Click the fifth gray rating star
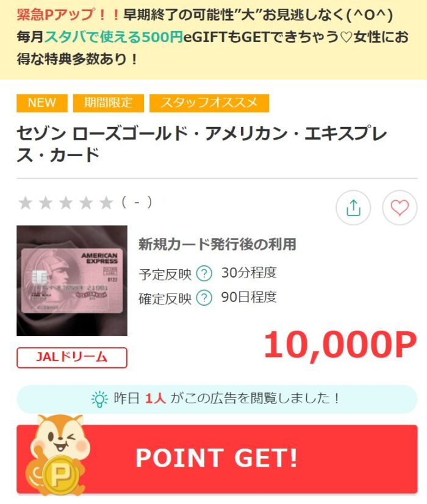The image size is (427, 504). (x=106, y=203)
